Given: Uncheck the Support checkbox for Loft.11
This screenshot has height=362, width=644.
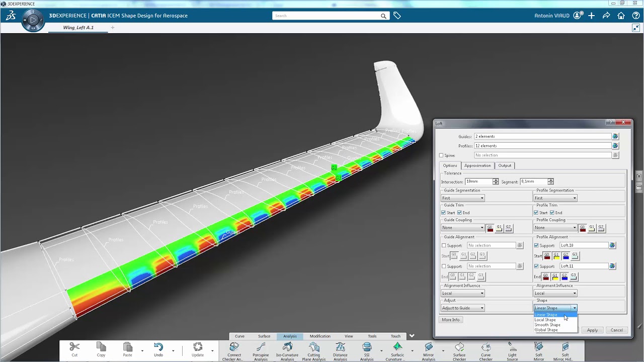Looking at the screenshot, I should tap(536, 266).
